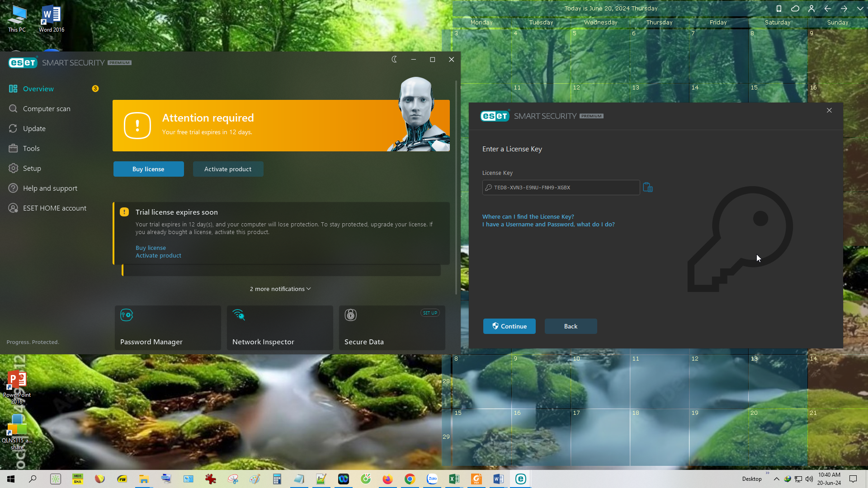Open Tools in the ESET sidebar
868x488 pixels.
click(x=31, y=149)
